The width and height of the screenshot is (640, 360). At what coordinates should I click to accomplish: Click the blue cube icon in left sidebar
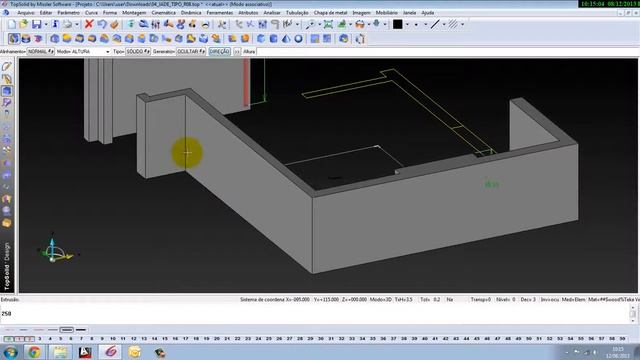point(7,91)
